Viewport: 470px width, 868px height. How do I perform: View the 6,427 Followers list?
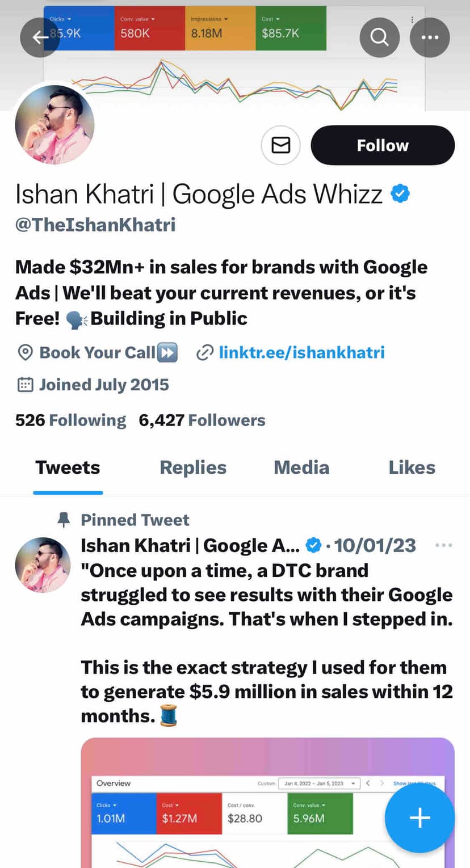(202, 420)
